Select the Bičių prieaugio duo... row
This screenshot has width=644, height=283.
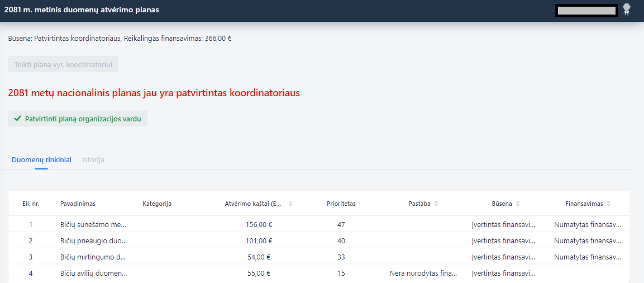click(319, 240)
